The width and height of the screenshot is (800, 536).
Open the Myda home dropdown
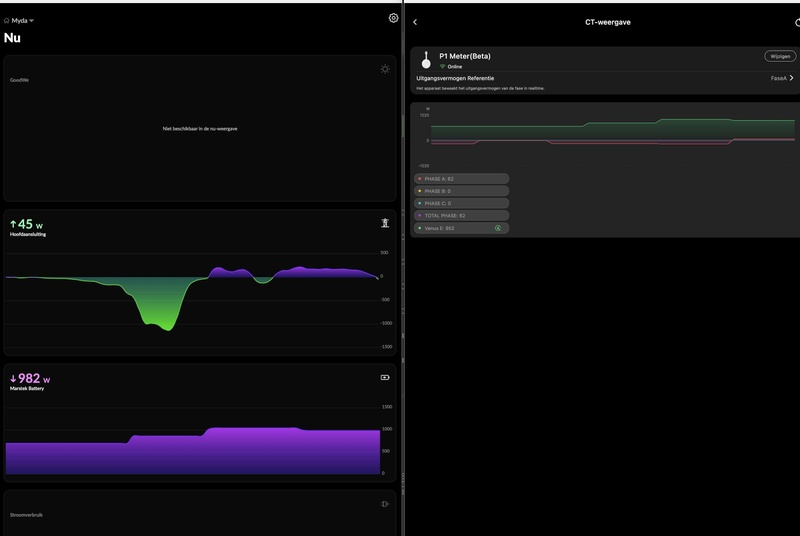(19, 21)
